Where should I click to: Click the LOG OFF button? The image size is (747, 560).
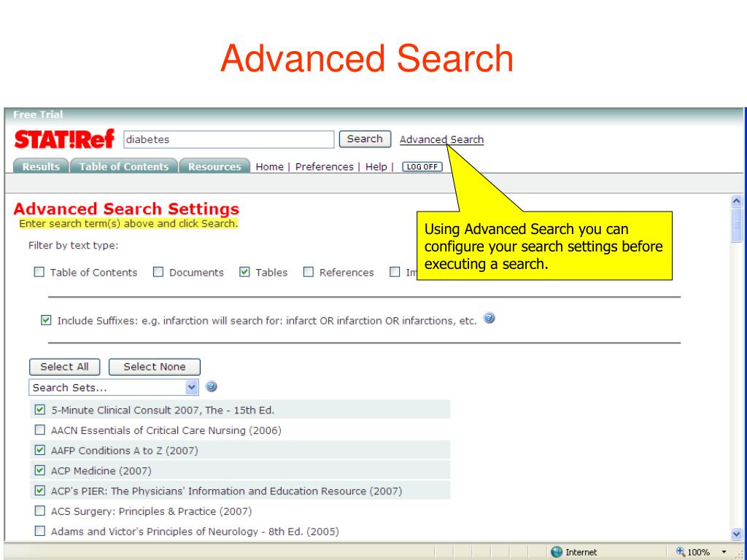click(422, 167)
